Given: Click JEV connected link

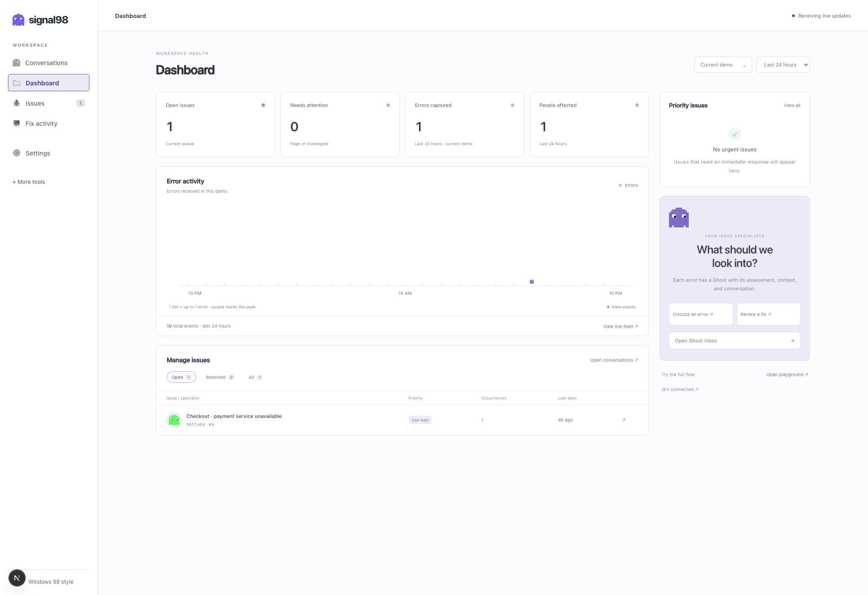Looking at the screenshot, I should [680, 390].
